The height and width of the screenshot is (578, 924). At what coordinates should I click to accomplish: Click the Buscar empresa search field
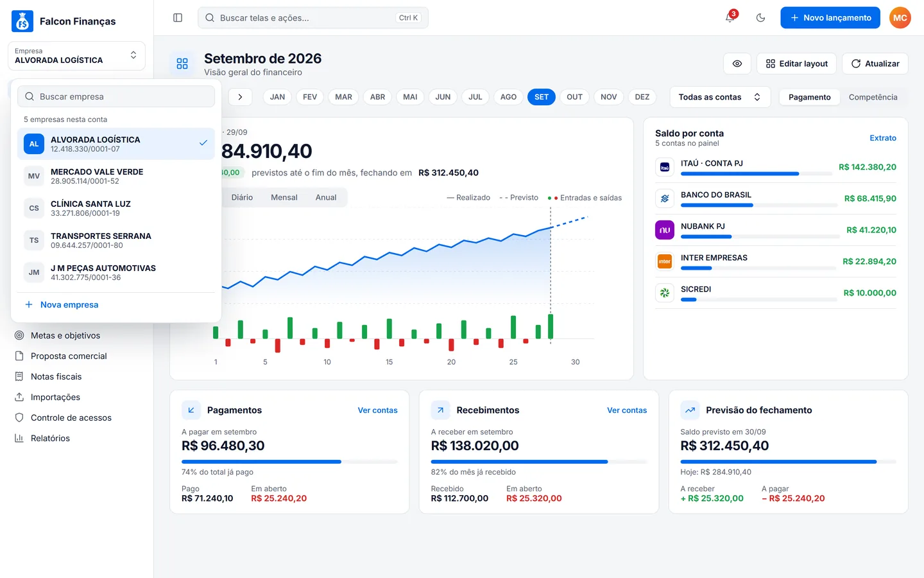tap(116, 96)
